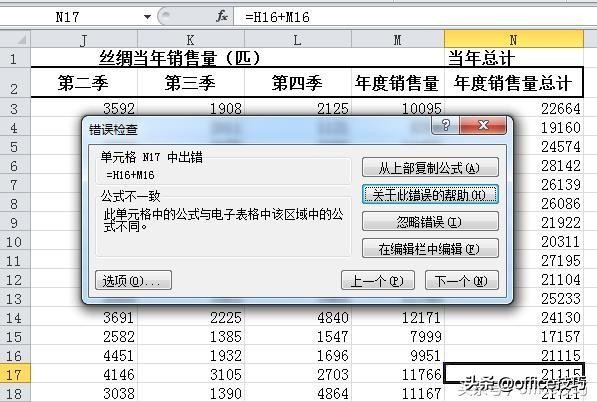This screenshot has height=402, width=597.
Task: Click the fx insert function icon
Action: [222, 17]
